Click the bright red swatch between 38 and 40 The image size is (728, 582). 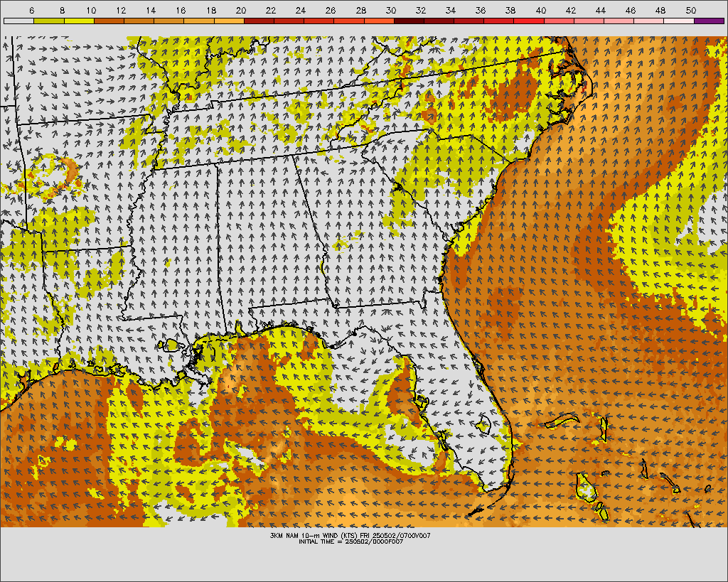pyautogui.click(x=529, y=21)
